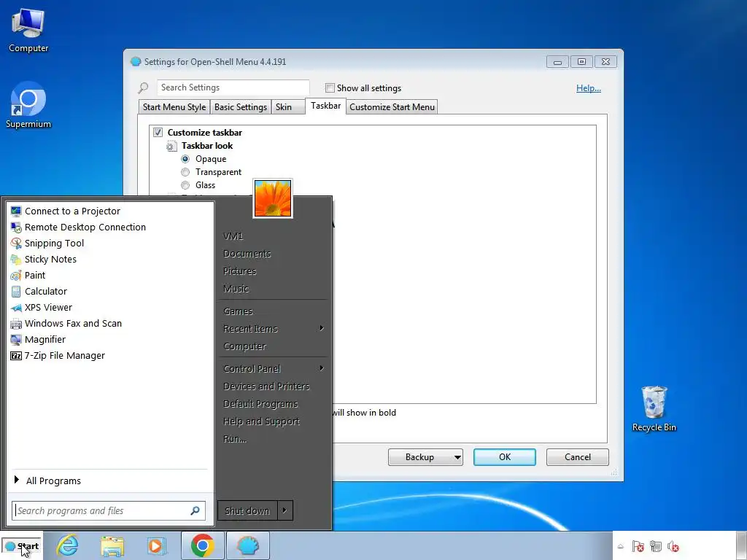Expand Recent Items submenu arrow
747x560 pixels.
coord(322,328)
